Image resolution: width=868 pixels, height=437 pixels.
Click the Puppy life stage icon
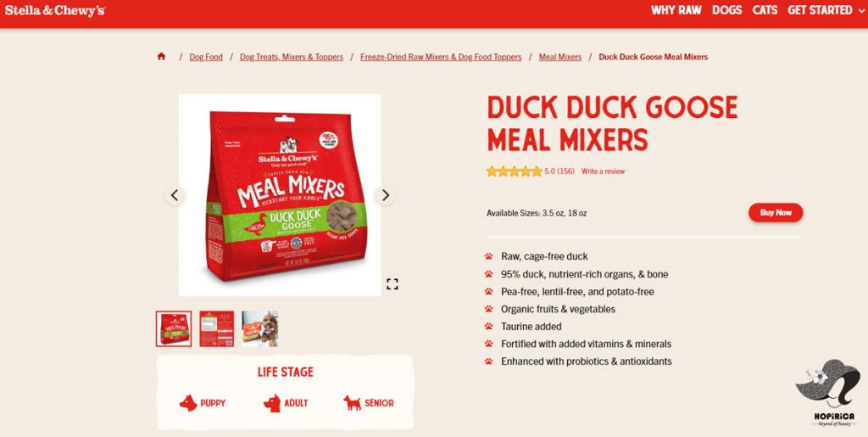coord(188,403)
